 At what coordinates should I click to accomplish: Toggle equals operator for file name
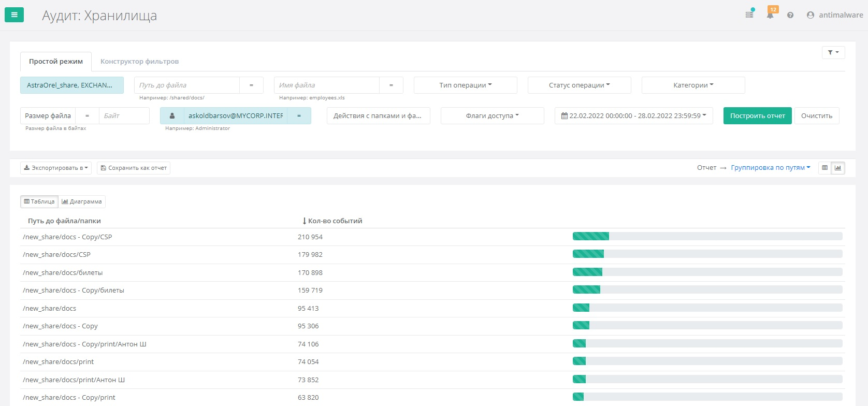[391, 85]
